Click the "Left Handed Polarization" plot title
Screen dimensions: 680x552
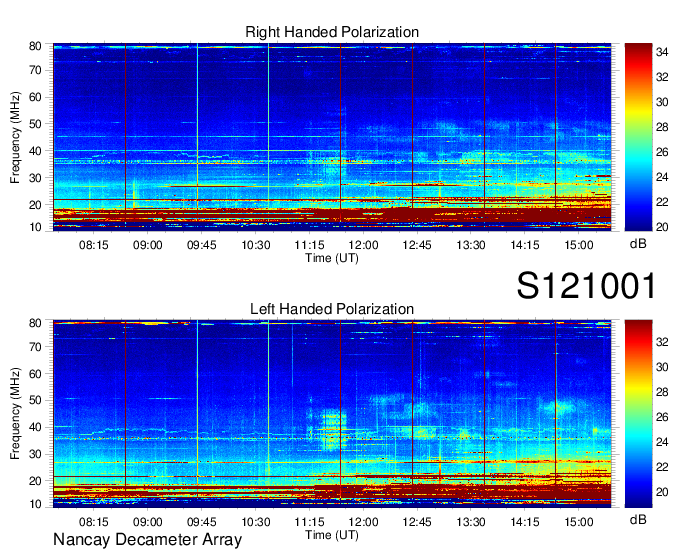332,309
